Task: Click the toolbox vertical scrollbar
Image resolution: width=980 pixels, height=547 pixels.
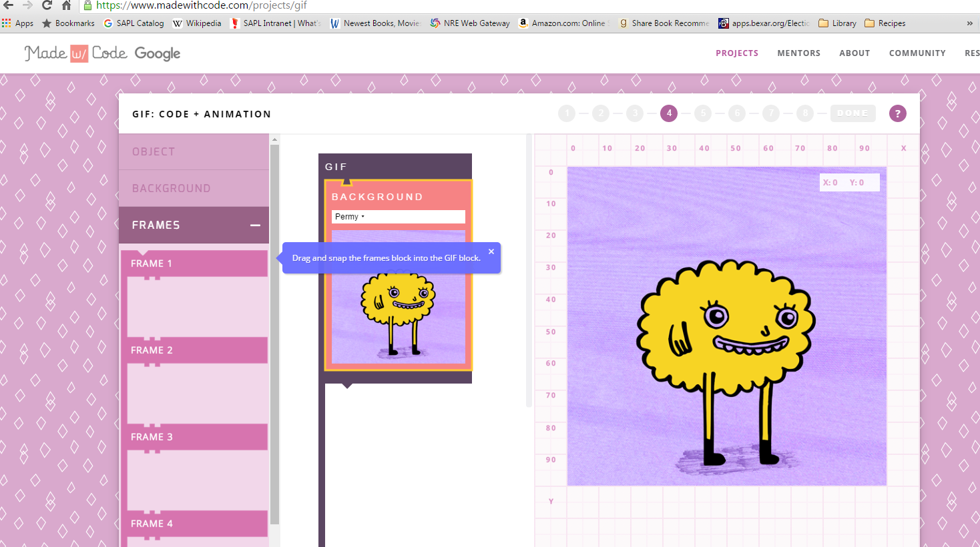Action: coord(274,334)
